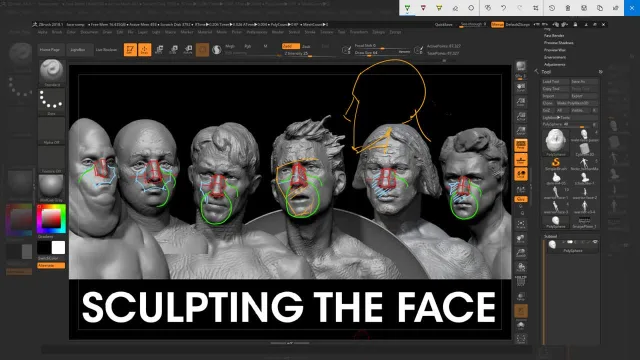Click the crop icon in sketch toolbar
640x360 pixels.
coord(536,8)
